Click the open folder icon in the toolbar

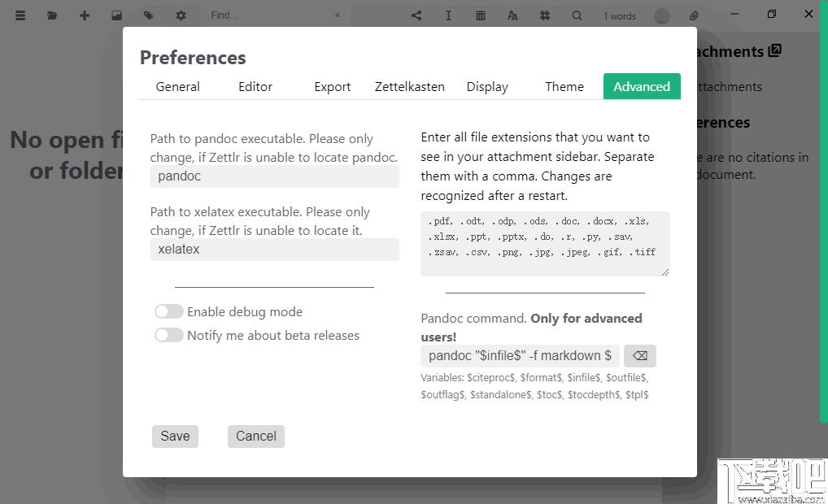52,15
